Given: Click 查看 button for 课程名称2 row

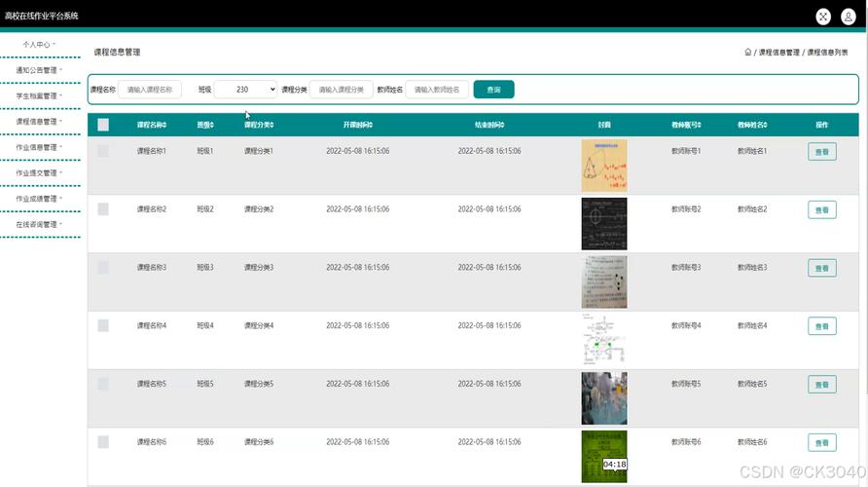Looking at the screenshot, I should [822, 210].
